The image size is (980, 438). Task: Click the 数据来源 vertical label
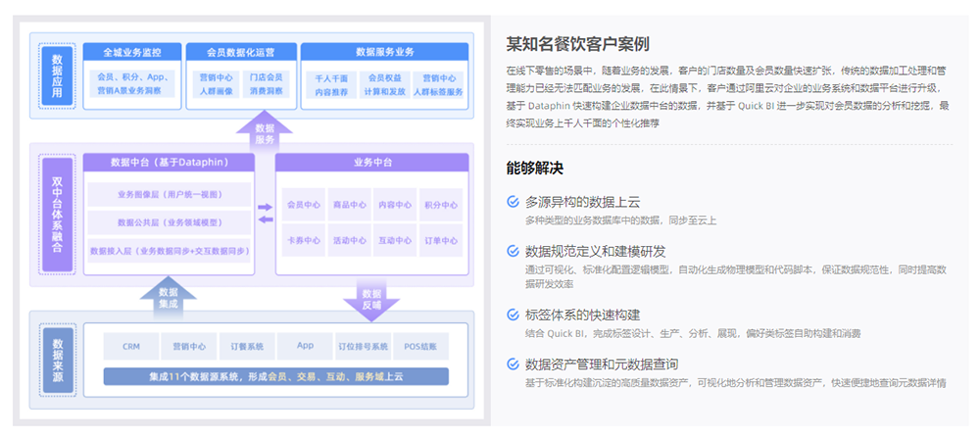(57, 360)
